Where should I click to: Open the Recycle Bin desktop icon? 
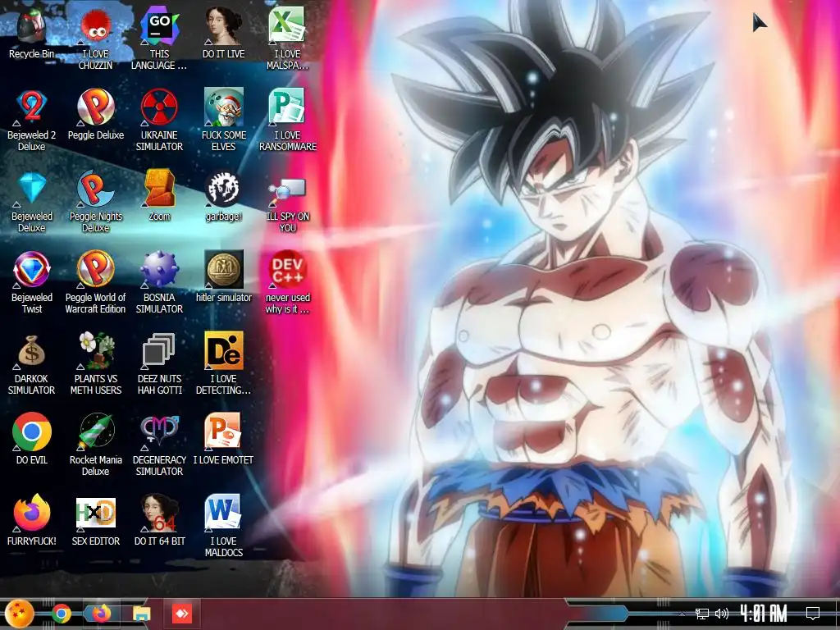coord(32,25)
